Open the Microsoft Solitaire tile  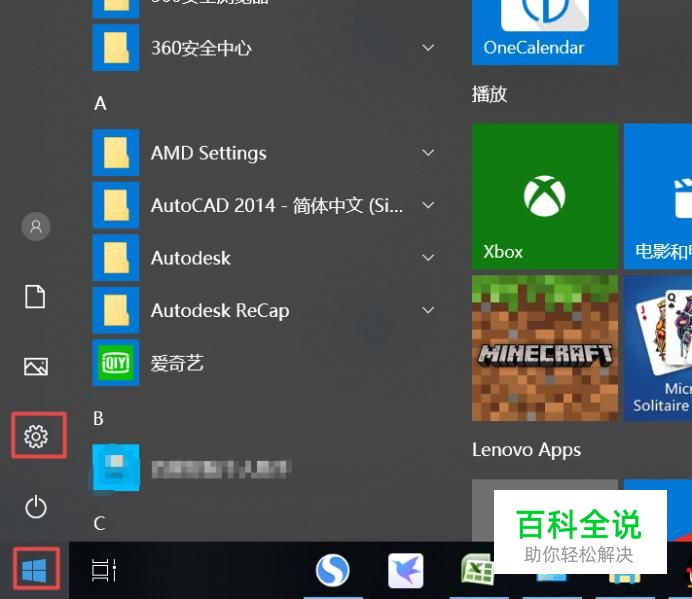(x=658, y=348)
